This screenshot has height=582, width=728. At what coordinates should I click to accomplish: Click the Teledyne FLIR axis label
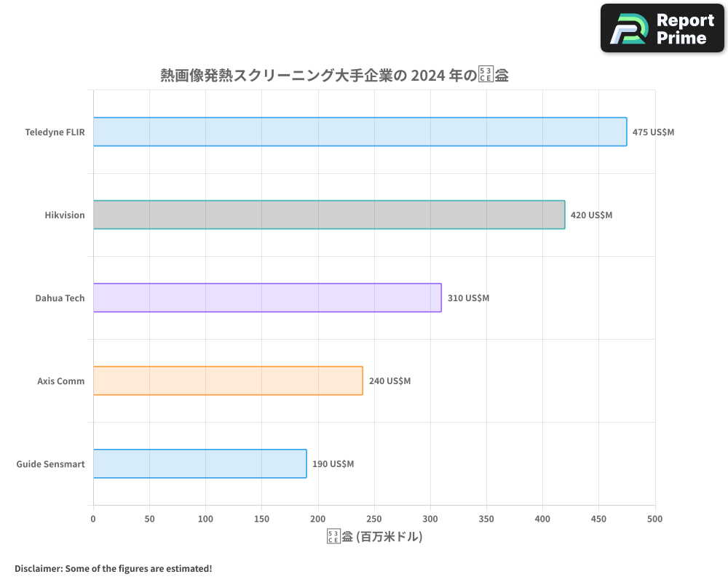pyautogui.click(x=55, y=132)
